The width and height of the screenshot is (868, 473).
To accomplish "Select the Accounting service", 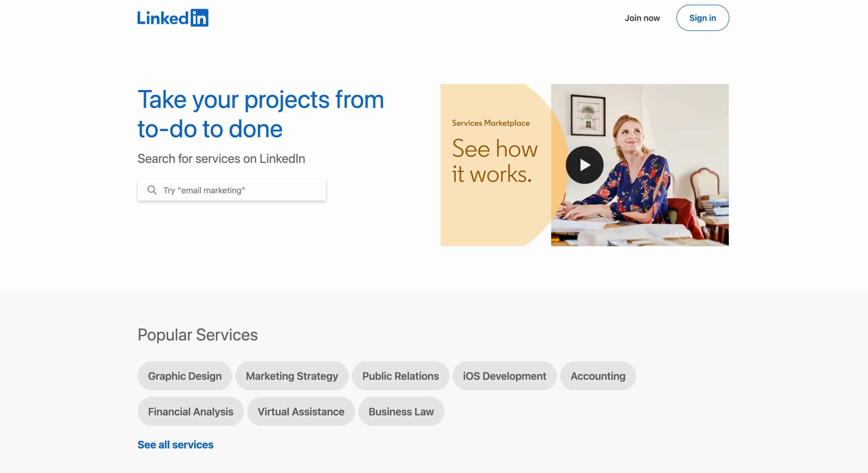I will pyautogui.click(x=598, y=376).
